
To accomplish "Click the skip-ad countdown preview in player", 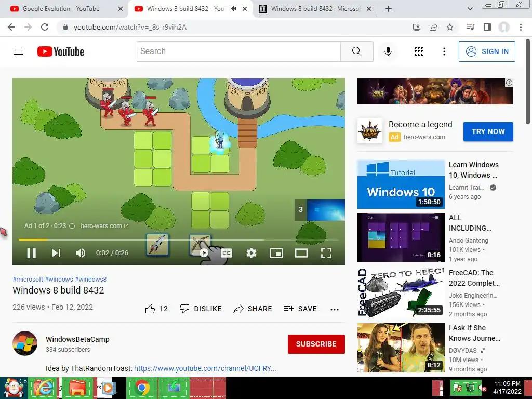I will tap(320, 210).
